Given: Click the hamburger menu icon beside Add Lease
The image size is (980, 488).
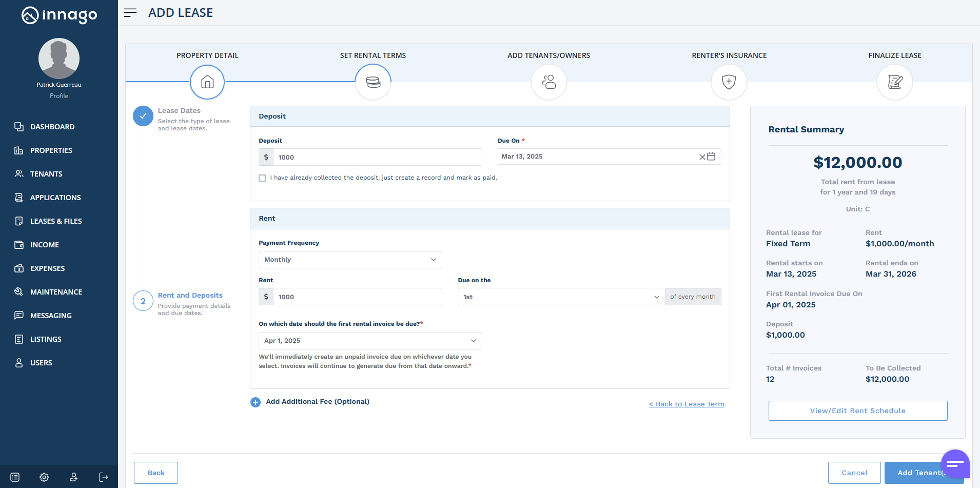Looking at the screenshot, I should (130, 13).
